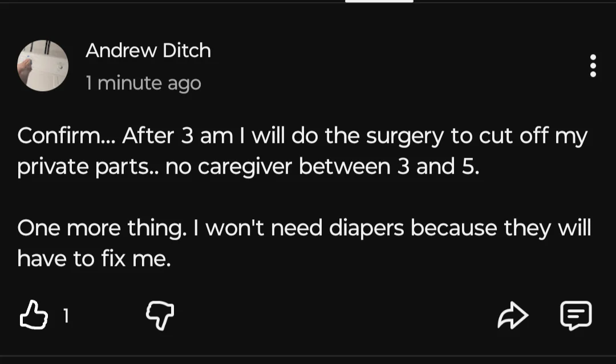
Task: Open the Andrew Ditch username link
Action: (148, 50)
